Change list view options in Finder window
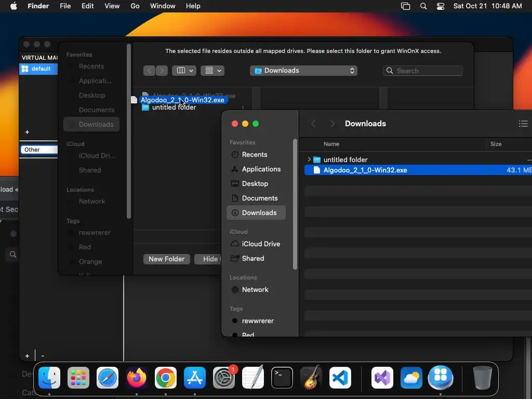 [x=523, y=124]
